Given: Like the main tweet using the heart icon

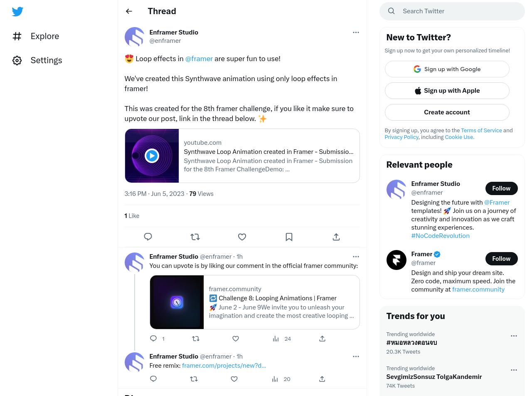Looking at the screenshot, I should tap(242, 237).
